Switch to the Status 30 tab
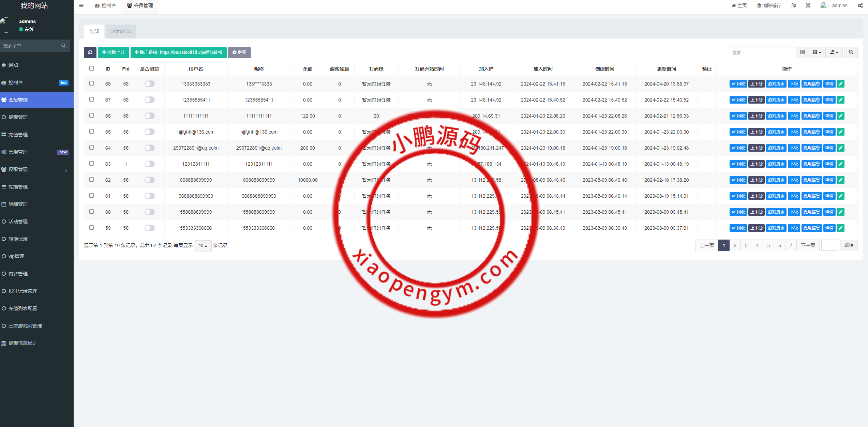 pyautogui.click(x=121, y=31)
